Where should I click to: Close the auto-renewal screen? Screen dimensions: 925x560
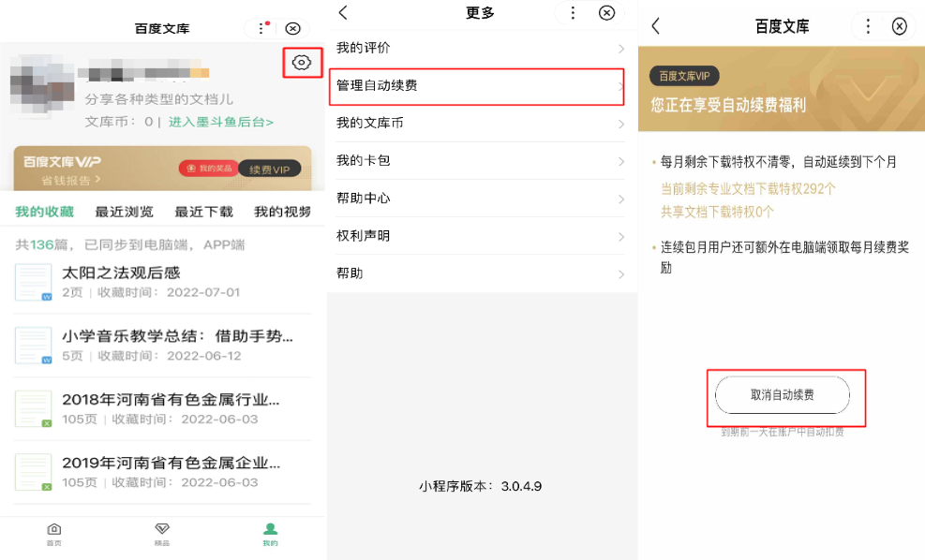click(899, 26)
